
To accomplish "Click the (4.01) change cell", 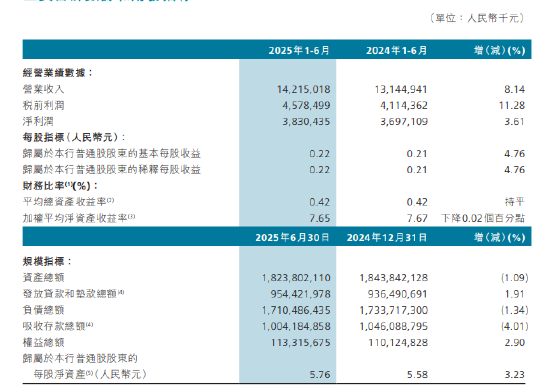I will (x=515, y=326).
